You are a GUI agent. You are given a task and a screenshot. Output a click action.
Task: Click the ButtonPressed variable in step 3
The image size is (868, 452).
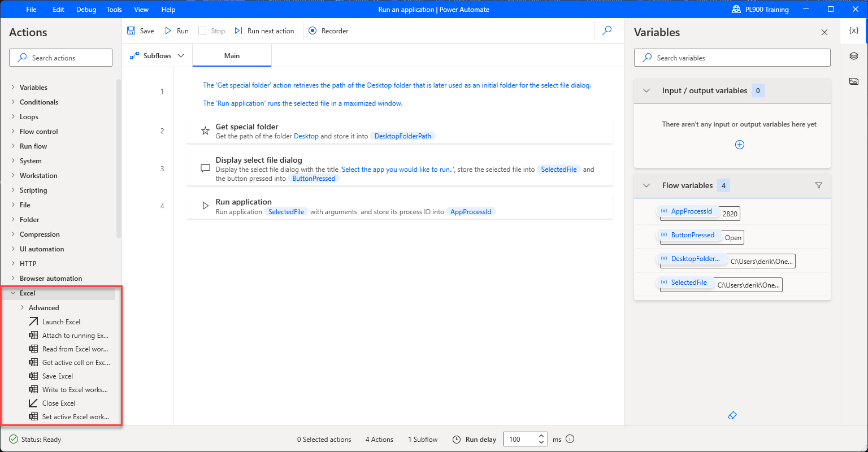[314, 179]
